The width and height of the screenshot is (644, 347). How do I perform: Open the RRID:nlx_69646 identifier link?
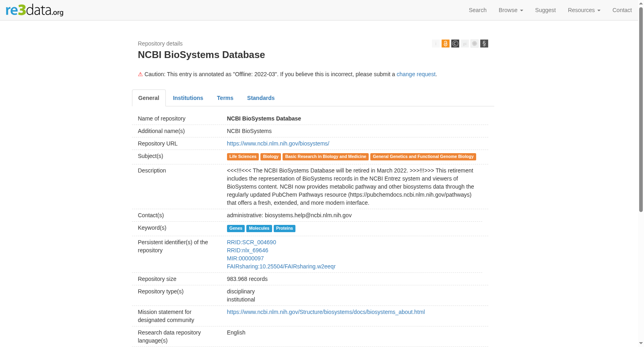point(248,250)
